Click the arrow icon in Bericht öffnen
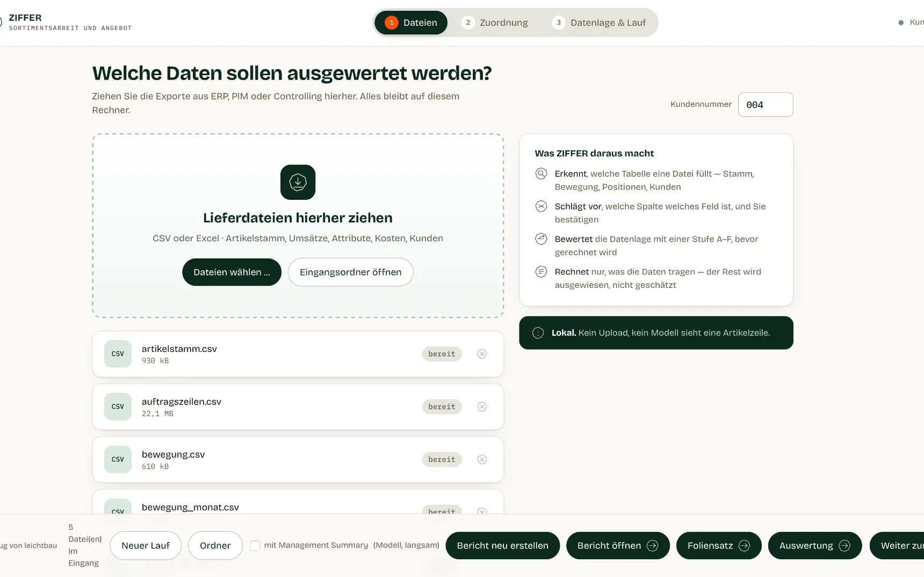 652,546
